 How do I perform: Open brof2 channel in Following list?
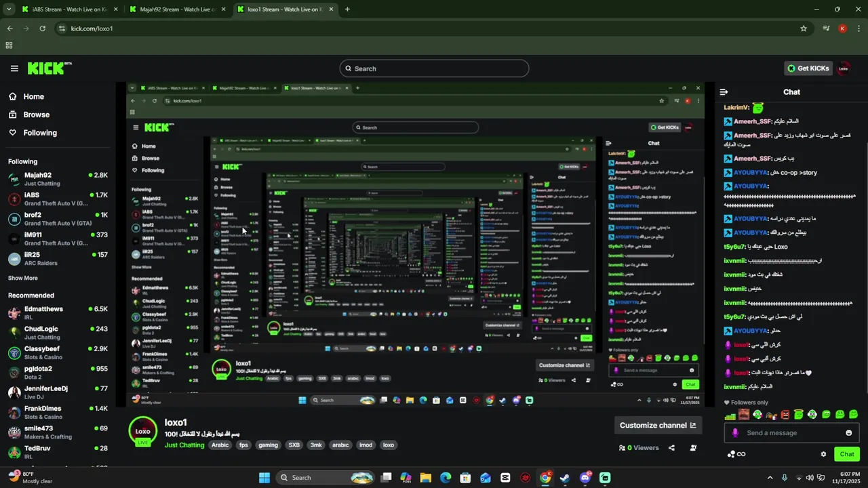pos(58,219)
